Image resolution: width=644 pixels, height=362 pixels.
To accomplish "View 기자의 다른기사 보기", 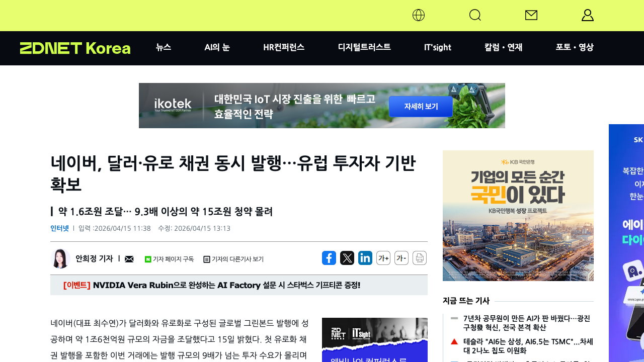I will point(233,259).
